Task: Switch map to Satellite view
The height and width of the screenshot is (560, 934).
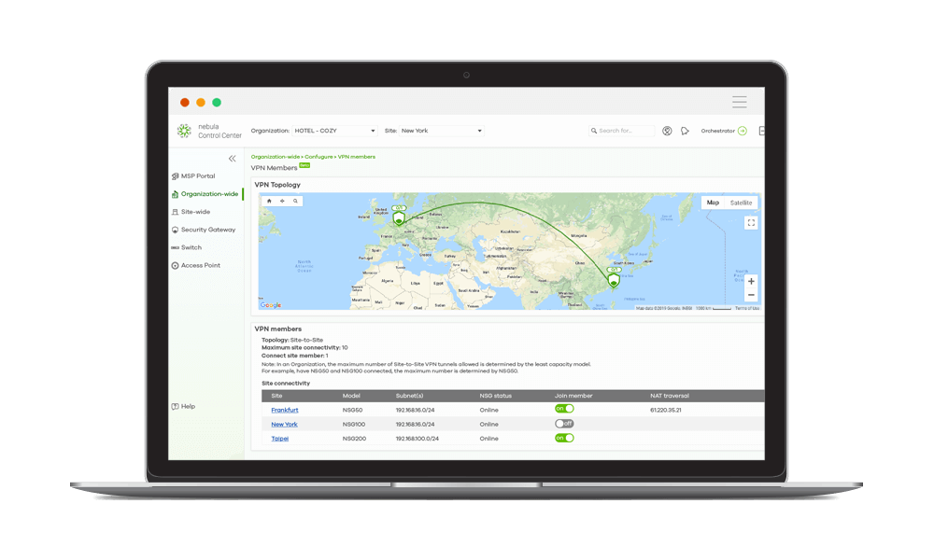Action: (x=741, y=203)
